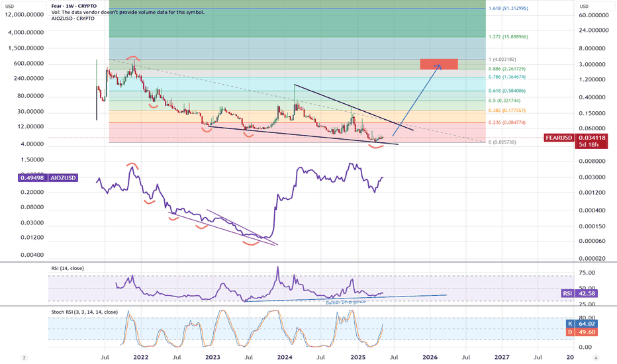Image resolution: width=617 pixels, height=364 pixels.
Task: Click the 1.200000 right axis value
Action: [592, 79]
